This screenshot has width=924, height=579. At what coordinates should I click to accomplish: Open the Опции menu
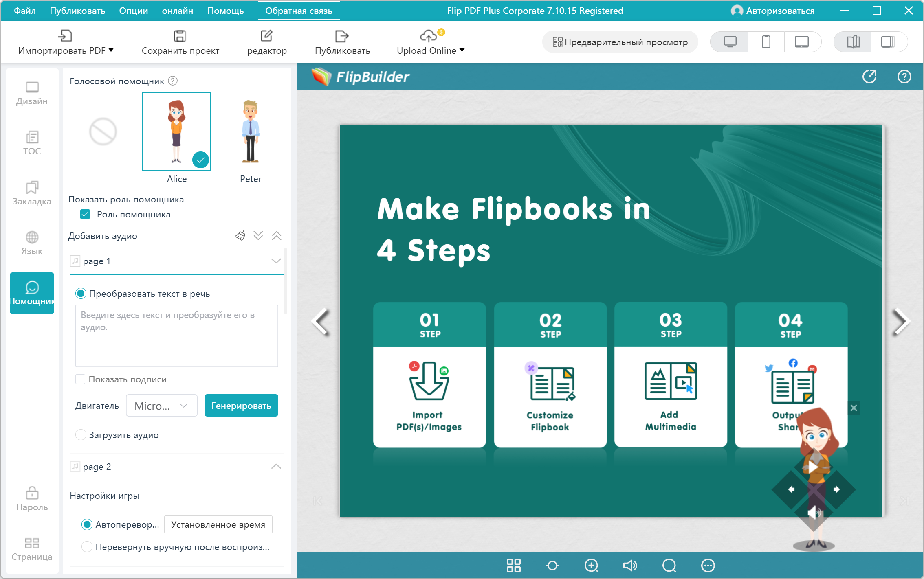tap(133, 11)
